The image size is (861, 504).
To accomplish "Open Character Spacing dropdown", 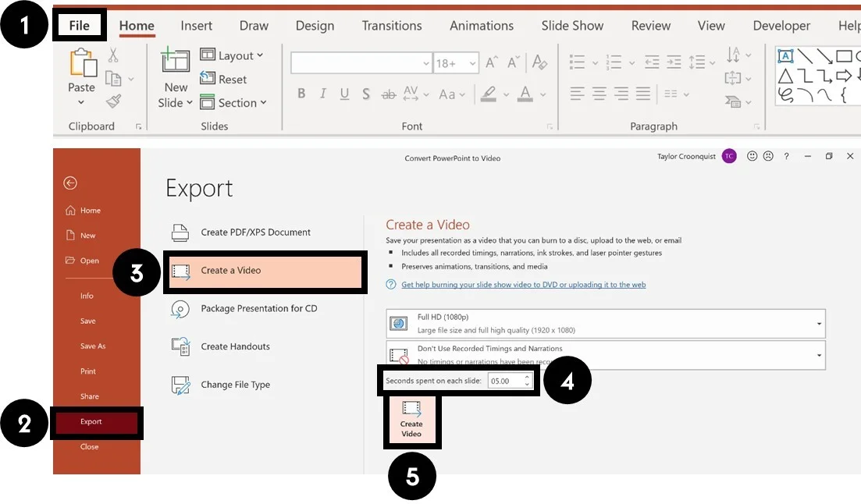I will pyautogui.click(x=416, y=94).
